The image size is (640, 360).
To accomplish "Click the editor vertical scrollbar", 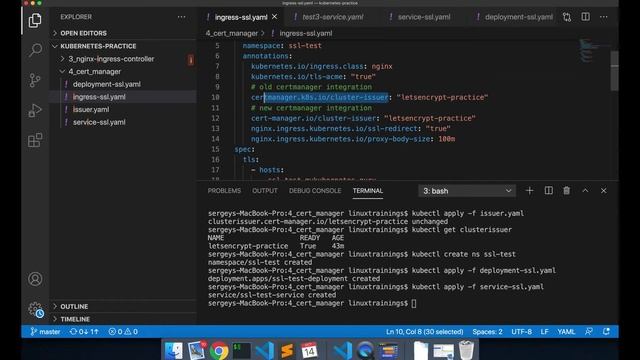I will (614, 71).
